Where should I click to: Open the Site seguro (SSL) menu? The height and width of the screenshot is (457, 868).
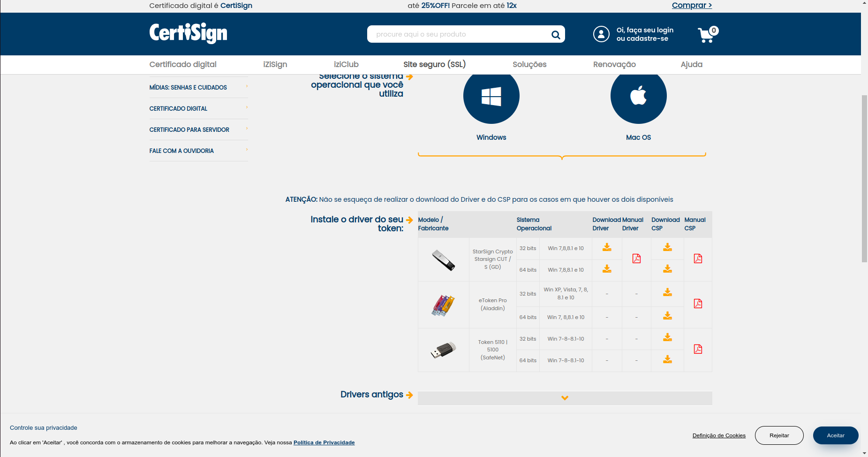(x=434, y=64)
